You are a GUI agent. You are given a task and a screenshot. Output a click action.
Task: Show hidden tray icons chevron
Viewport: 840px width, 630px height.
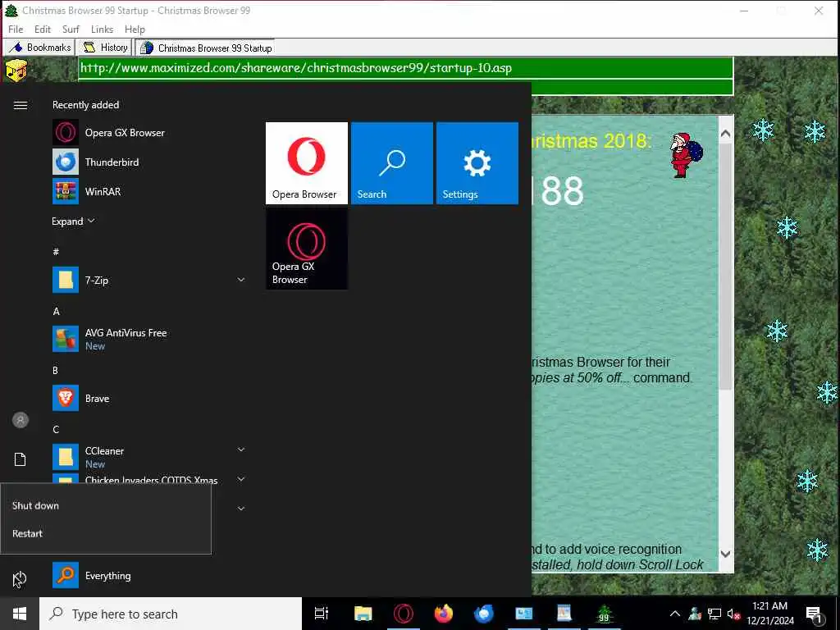[675, 614]
